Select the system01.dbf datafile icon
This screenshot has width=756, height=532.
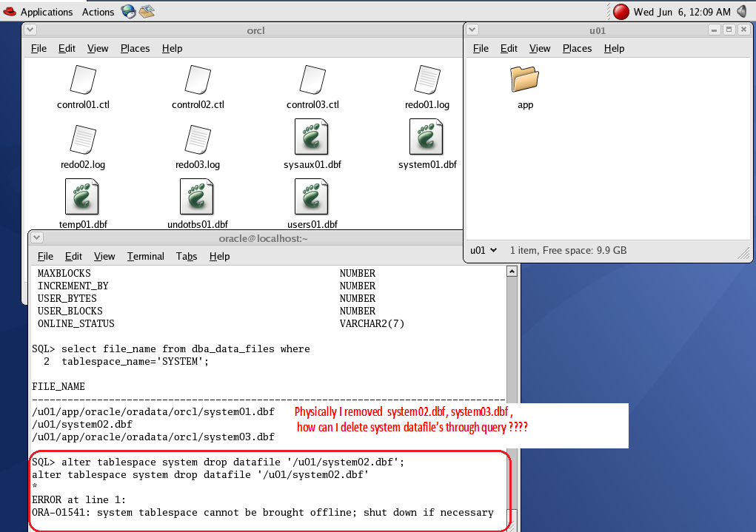tap(426, 138)
